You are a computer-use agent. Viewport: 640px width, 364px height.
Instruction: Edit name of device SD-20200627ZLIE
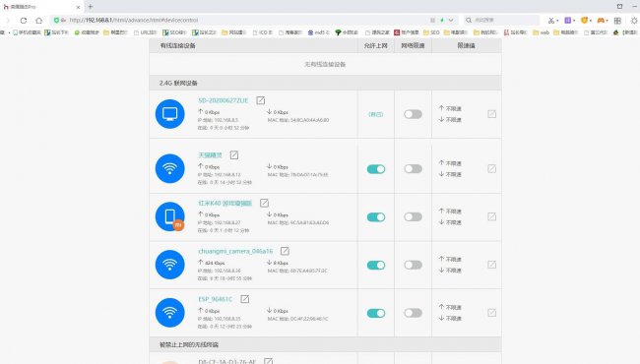(x=260, y=100)
